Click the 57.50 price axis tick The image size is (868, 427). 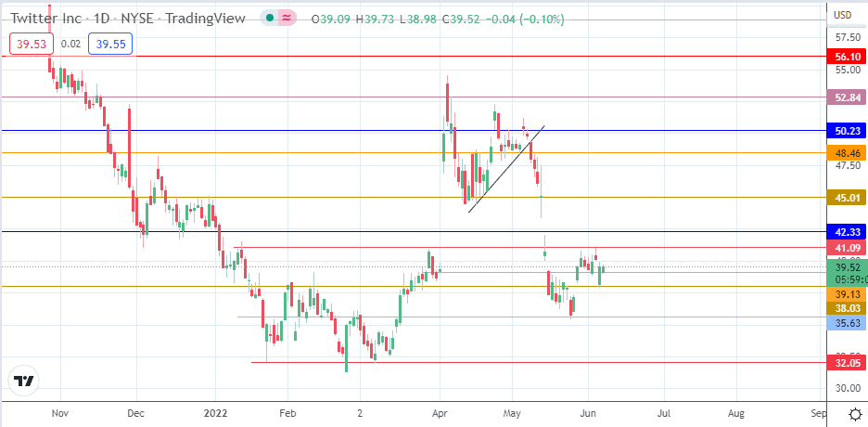(848, 38)
